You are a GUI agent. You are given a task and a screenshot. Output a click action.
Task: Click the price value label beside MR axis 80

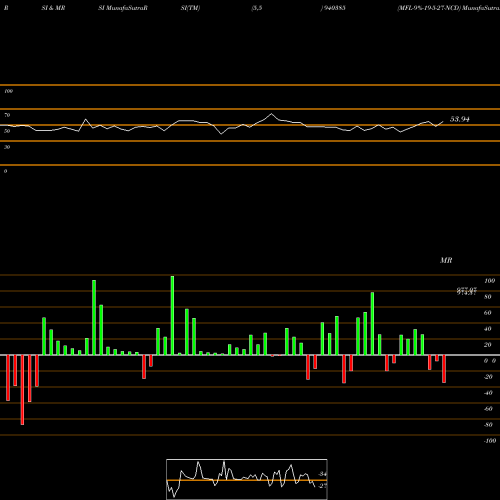tap(467, 292)
